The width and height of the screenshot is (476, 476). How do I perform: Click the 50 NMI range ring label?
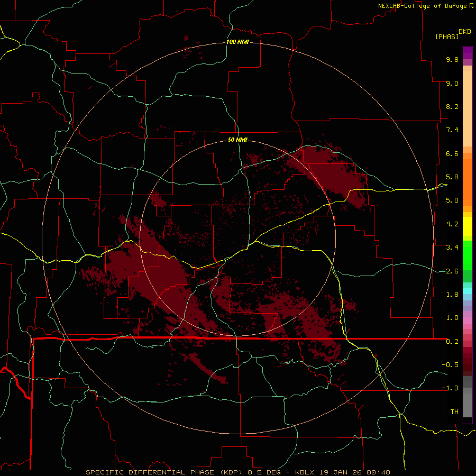tap(237, 140)
